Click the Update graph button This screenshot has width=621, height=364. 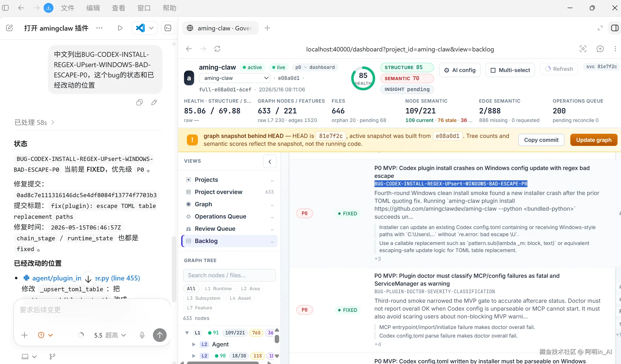point(594,140)
